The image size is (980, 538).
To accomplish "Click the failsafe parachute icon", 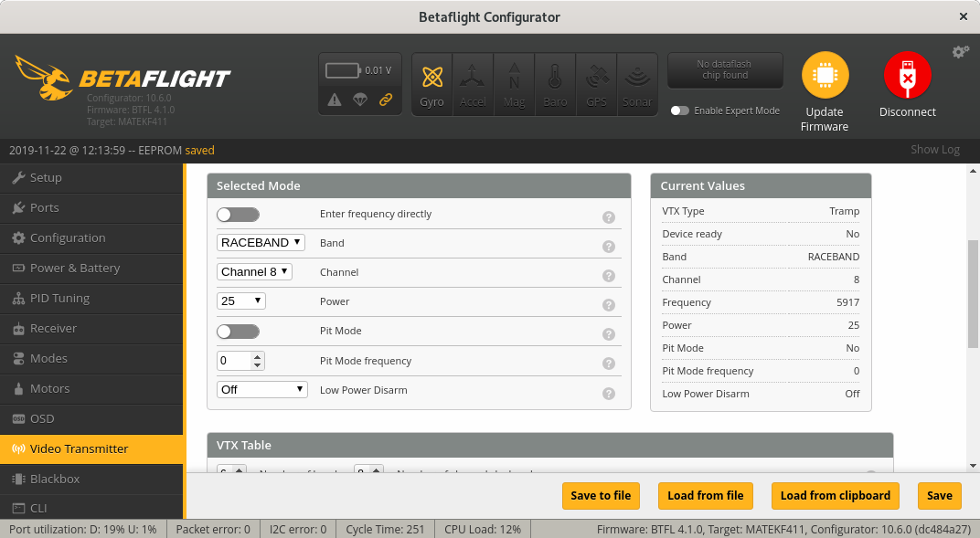I will 360,100.
